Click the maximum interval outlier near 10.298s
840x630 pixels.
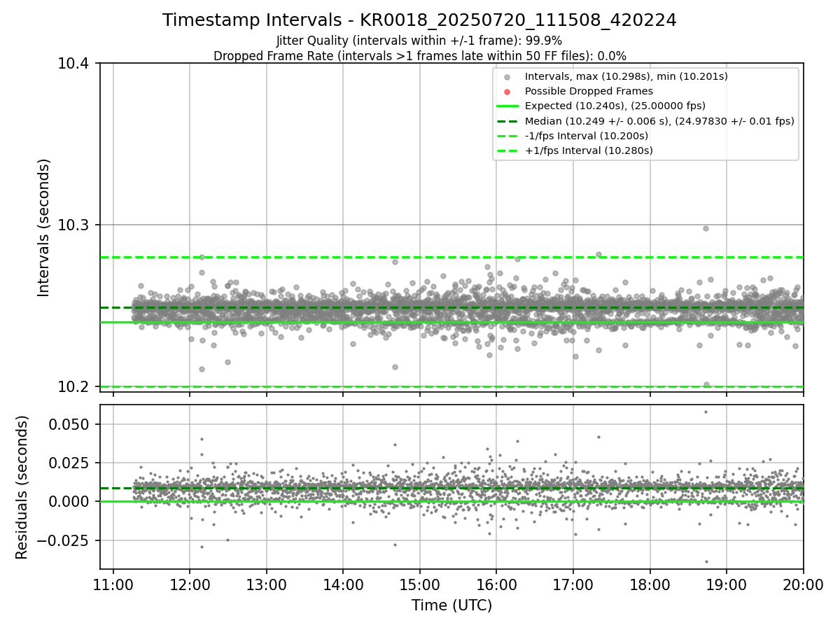706,228
